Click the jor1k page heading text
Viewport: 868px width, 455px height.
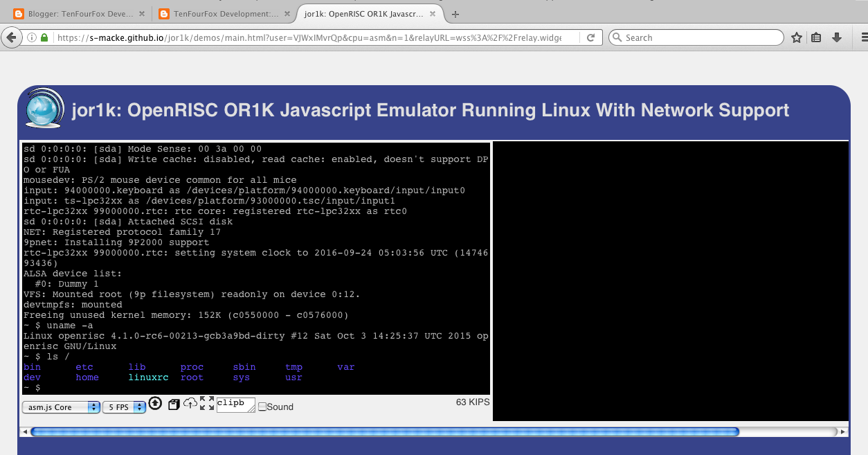coord(431,110)
